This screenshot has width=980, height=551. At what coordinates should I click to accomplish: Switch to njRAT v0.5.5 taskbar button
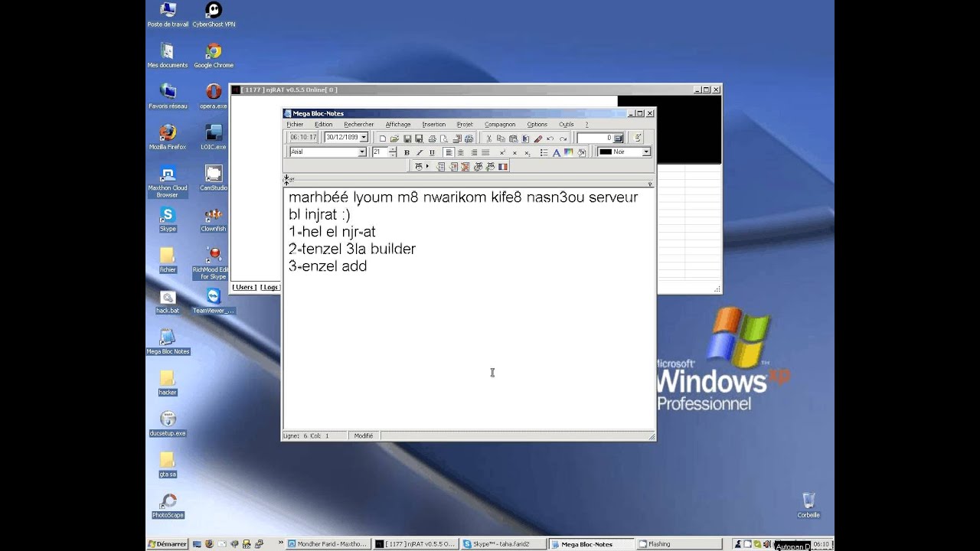(x=415, y=544)
